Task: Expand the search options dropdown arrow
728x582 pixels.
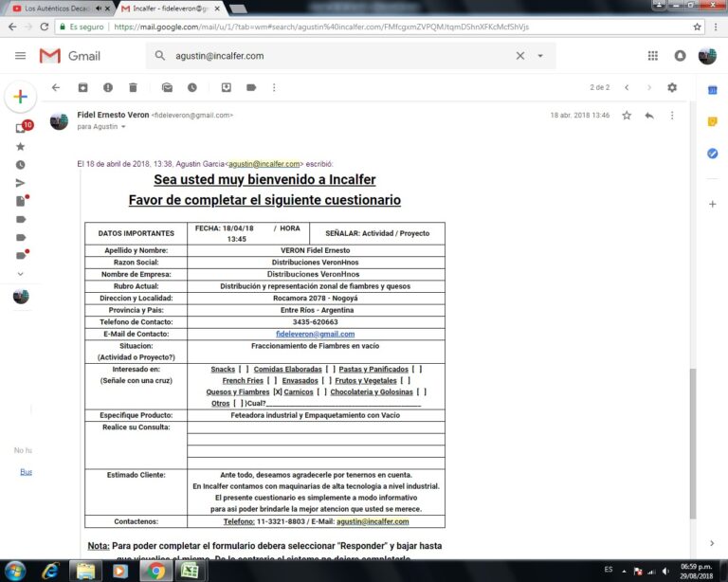Action: [x=540, y=56]
